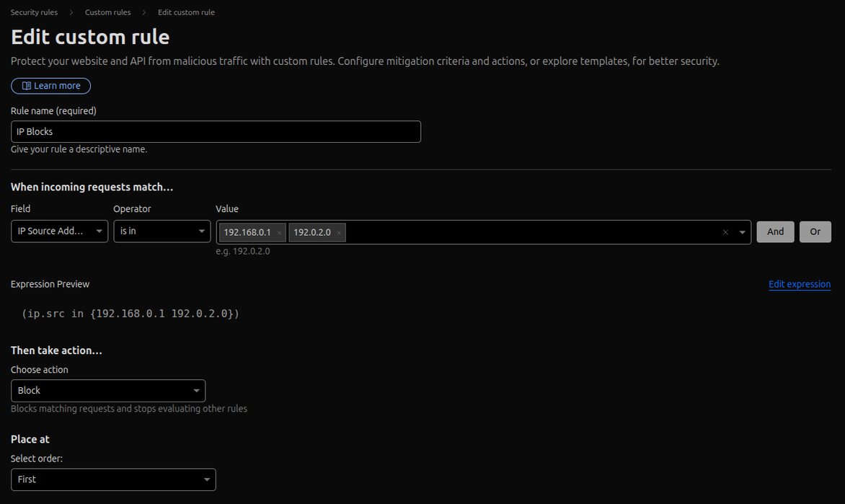845x504 pixels.
Task: Clear all entries in the Value box
Action: coord(725,233)
